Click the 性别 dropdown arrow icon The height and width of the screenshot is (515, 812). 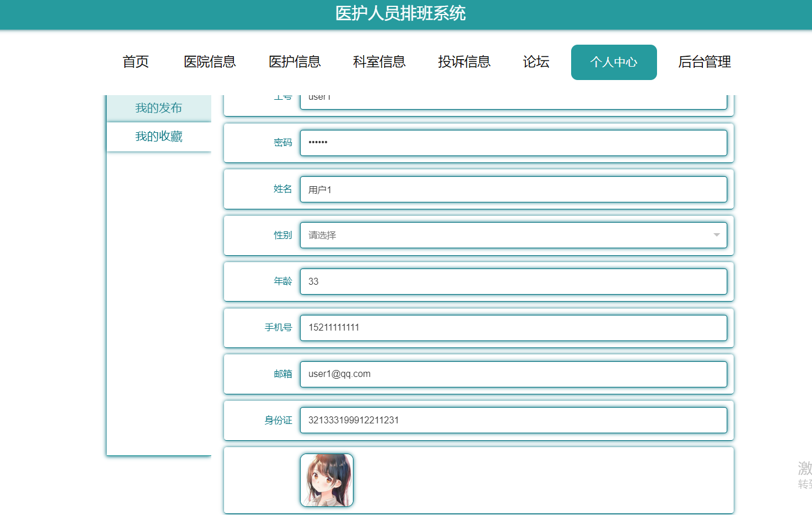pos(716,235)
